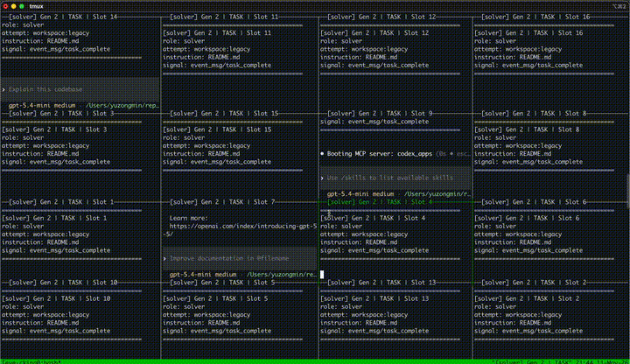This screenshot has height=364, width=630.
Task: Click the yellow minimize traffic-light button
Action: tap(14, 6)
